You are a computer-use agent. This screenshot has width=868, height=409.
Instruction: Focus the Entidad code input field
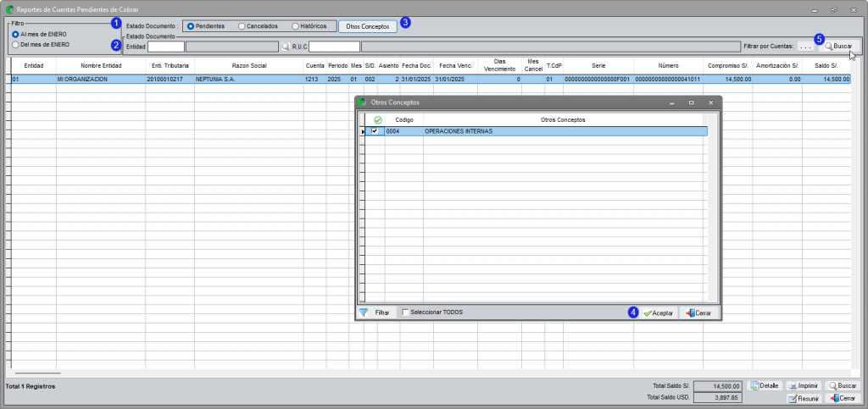tap(166, 47)
